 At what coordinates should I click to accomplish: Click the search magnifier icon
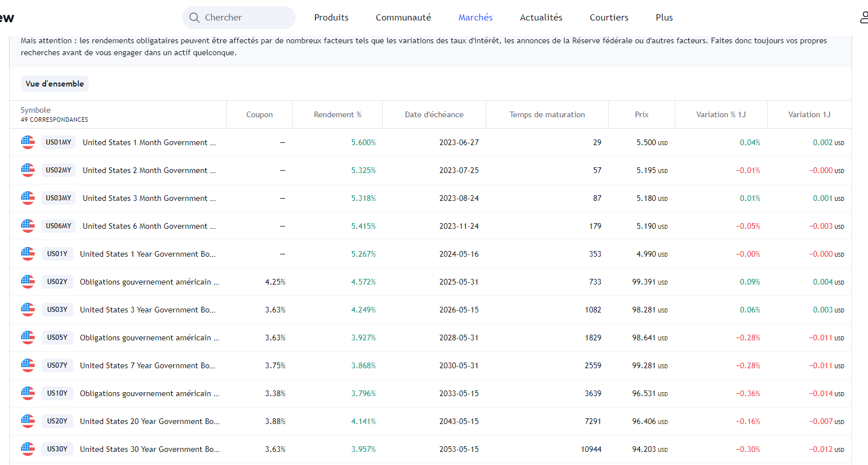195,18
